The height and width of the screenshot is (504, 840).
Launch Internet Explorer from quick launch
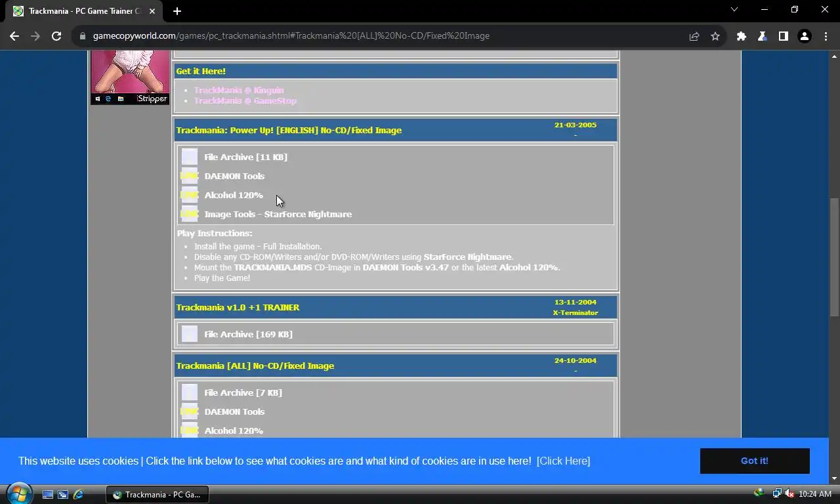(x=78, y=494)
